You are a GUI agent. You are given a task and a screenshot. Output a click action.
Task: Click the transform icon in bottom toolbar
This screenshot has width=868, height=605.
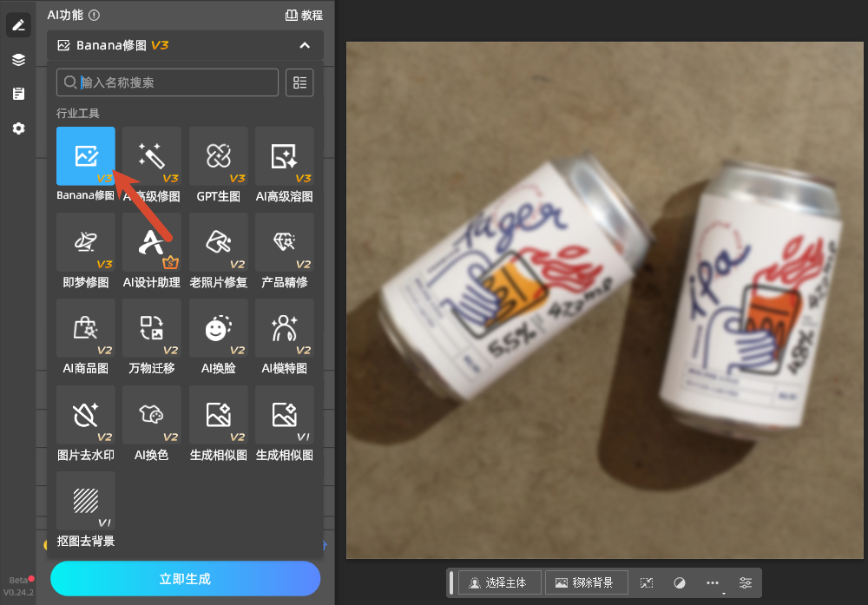[647, 582]
